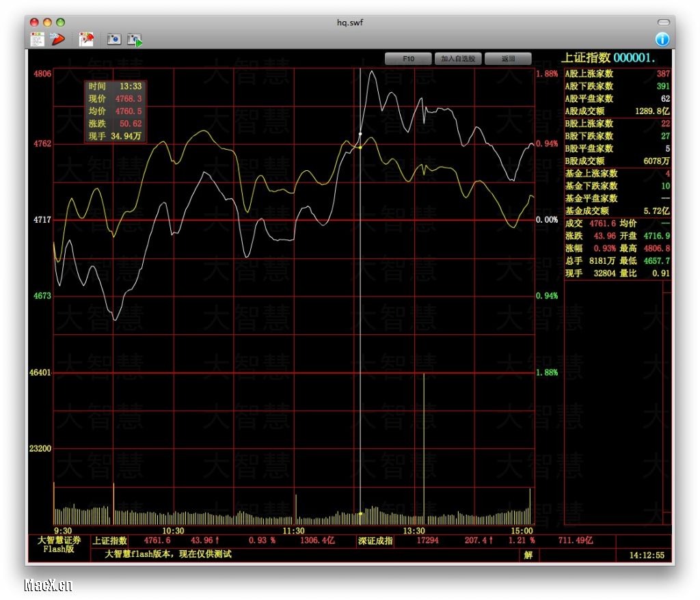Click the toolbar toggle pill in title bar
This screenshot has width=700, height=600.
tap(663, 23)
